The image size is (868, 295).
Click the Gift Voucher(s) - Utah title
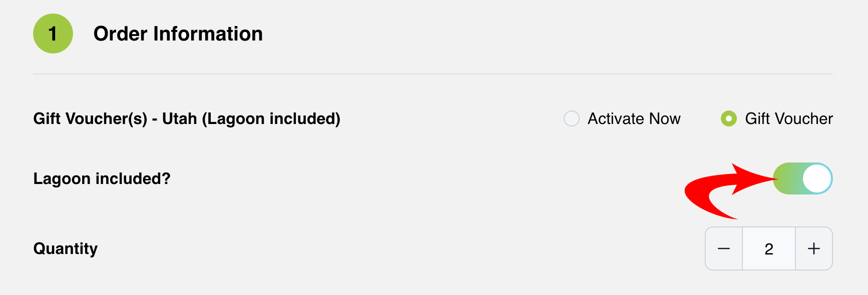(x=186, y=118)
